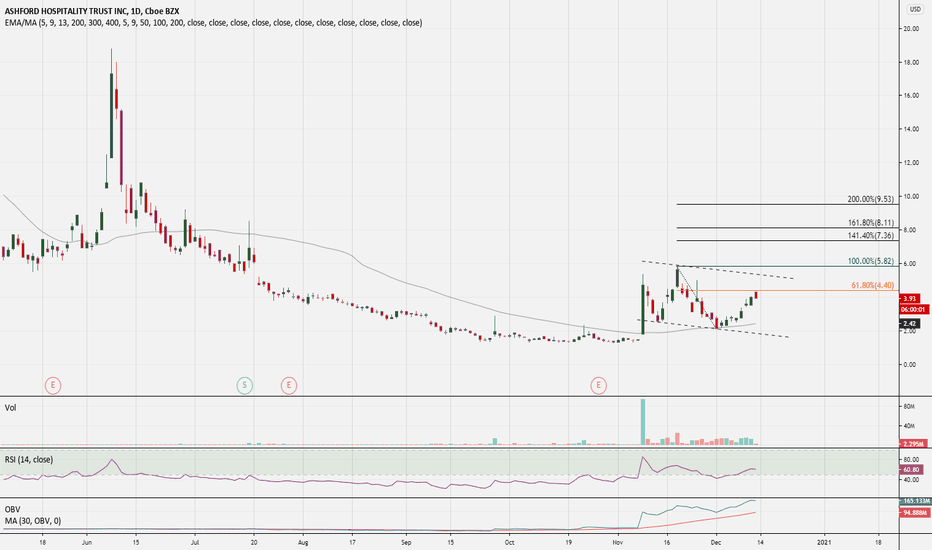Click the green split 'S' marker

click(x=244, y=385)
